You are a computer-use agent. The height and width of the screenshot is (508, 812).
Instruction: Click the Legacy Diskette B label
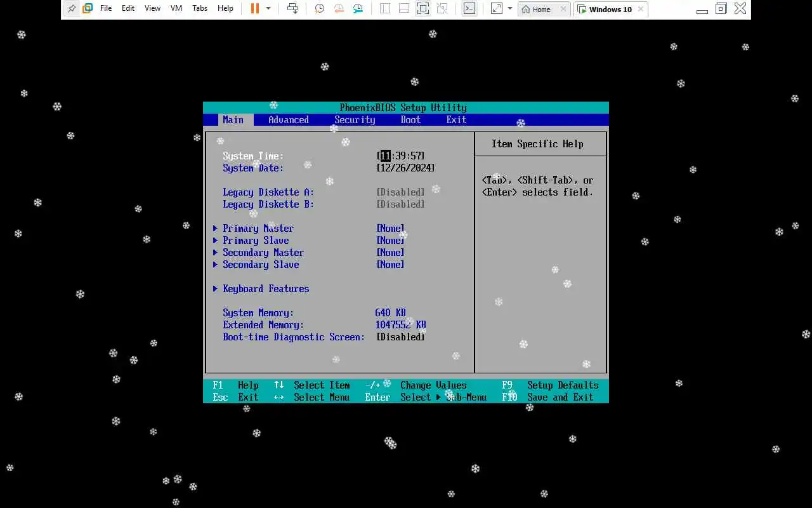pyautogui.click(x=268, y=204)
